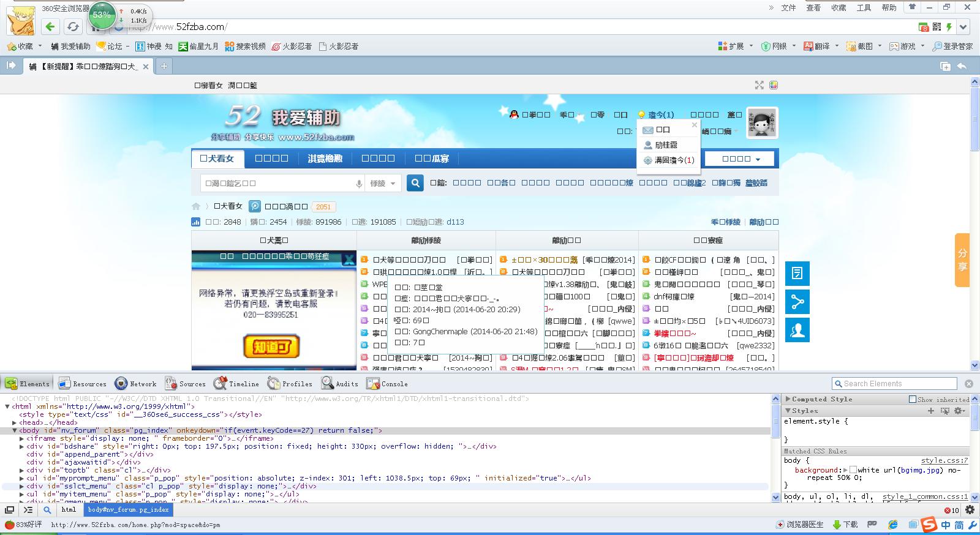Add a new tab with the plus button
Screen dimensions: 980x535
[x=164, y=66]
